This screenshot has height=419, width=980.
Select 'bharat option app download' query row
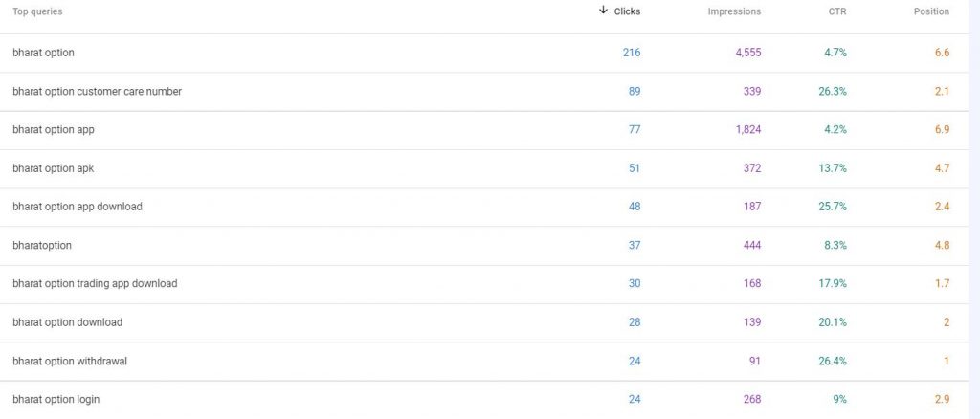point(484,208)
